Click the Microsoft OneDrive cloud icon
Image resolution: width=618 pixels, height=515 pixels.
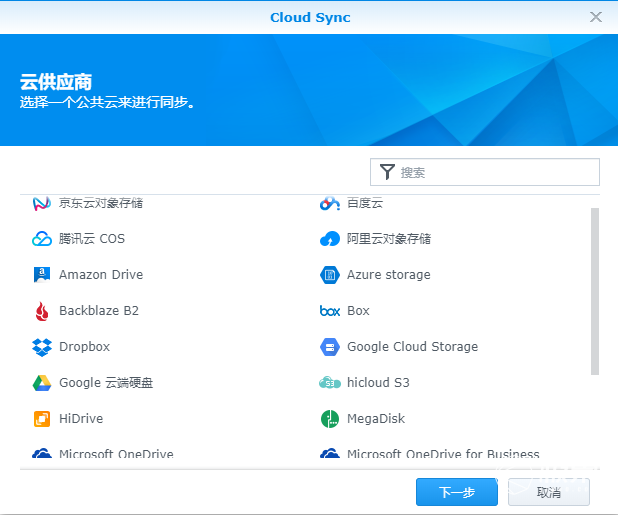(x=42, y=453)
